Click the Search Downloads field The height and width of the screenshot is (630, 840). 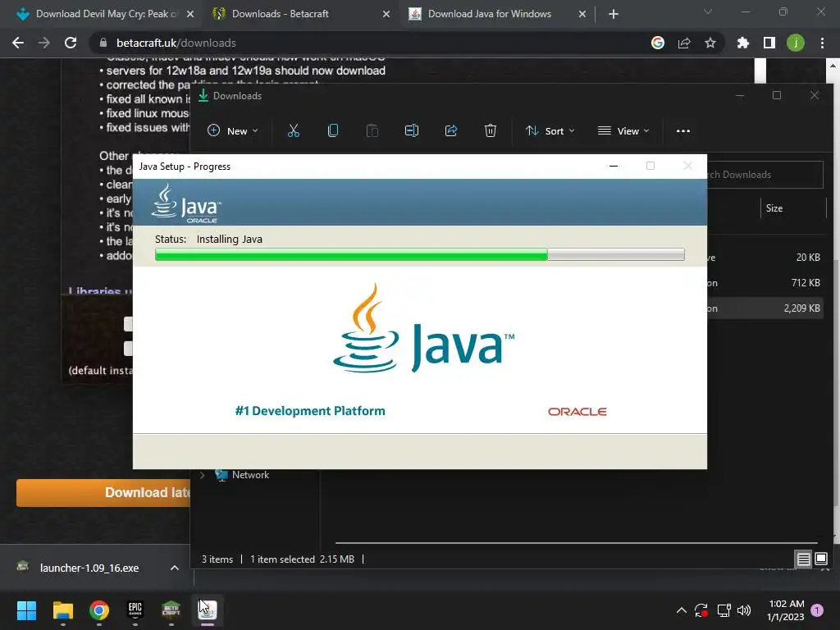765,175
